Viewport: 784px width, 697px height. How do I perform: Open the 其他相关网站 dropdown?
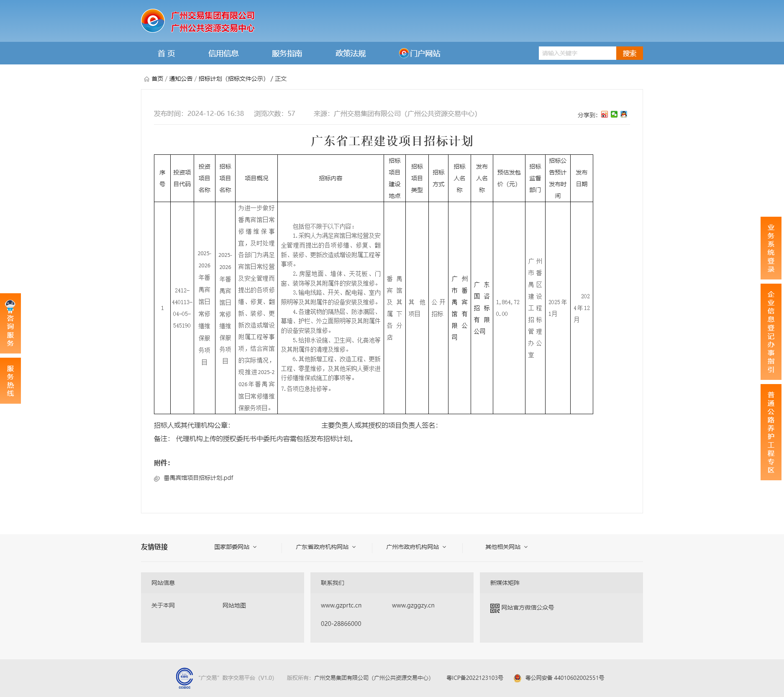(x=506, y=547)
